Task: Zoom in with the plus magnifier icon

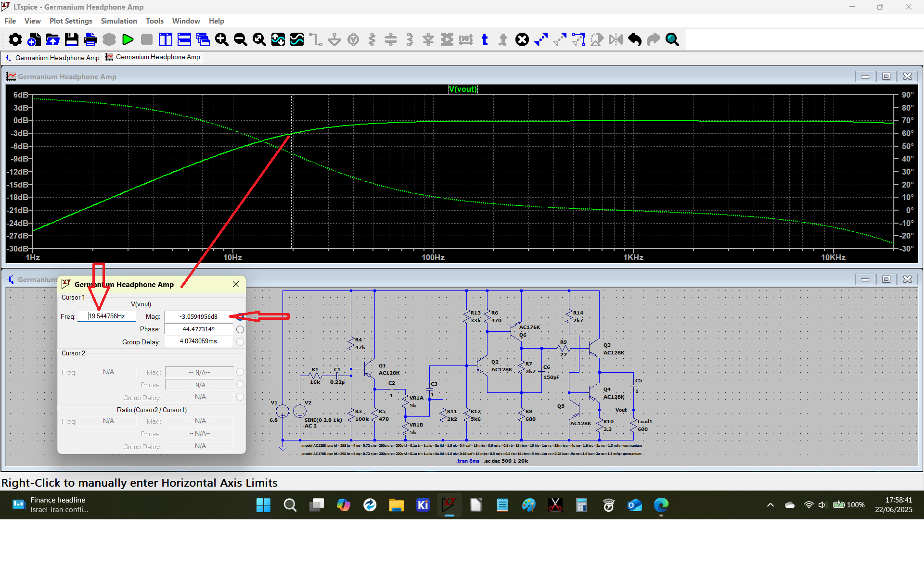Action: [x=222, y=39]
